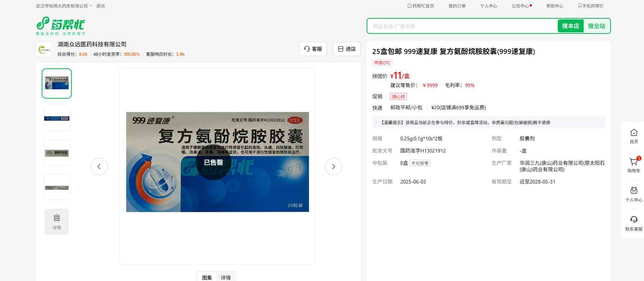Viewport: 644px width, 281px height.
Task: Switch to the 详情 tab
Action: pyautogui.click(x=226, y=277)
